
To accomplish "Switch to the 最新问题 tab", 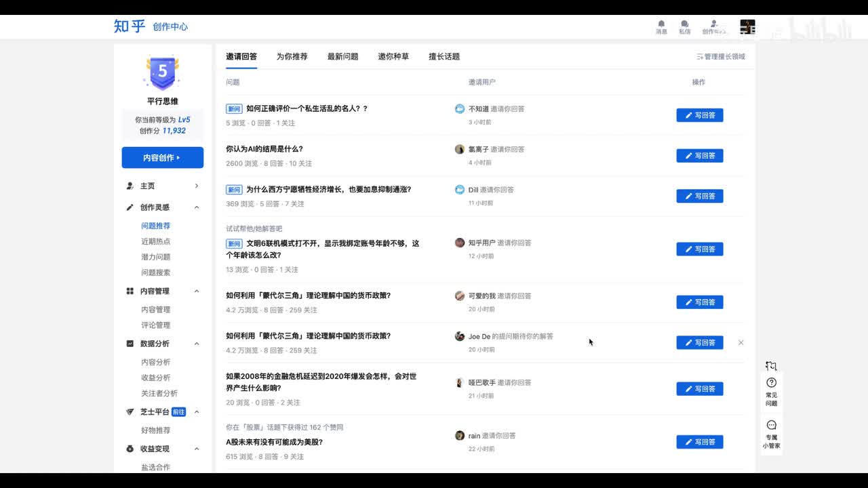I will pyautogui.click(x=342, y=56).
